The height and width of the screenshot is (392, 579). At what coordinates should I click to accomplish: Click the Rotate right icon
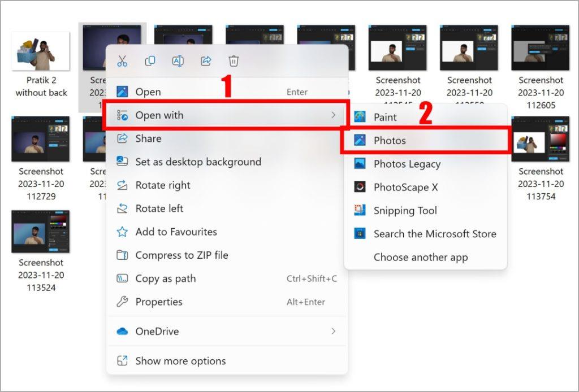(x=122, y=185)
